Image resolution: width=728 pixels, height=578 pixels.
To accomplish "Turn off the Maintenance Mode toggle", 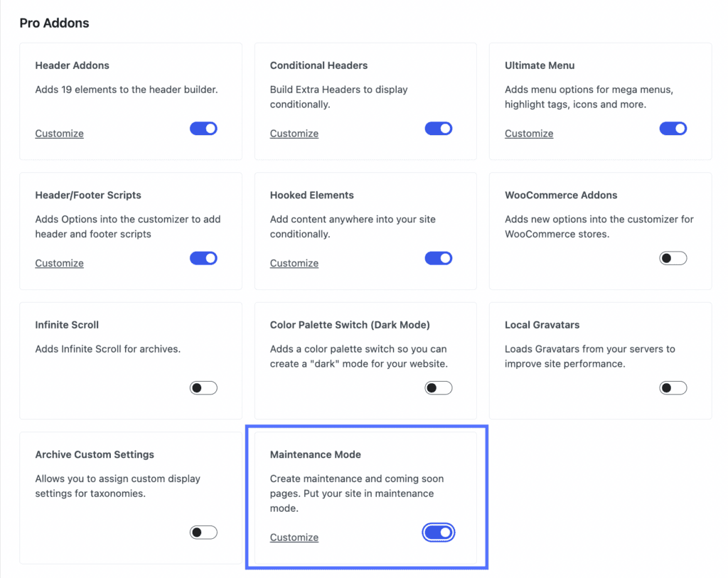I will pos(438,532).
